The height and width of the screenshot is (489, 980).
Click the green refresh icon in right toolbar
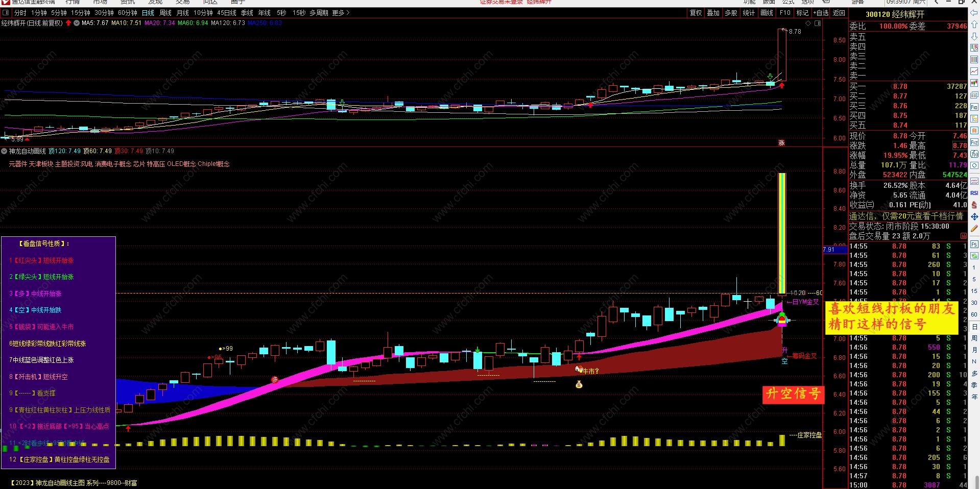click(974, 256)
